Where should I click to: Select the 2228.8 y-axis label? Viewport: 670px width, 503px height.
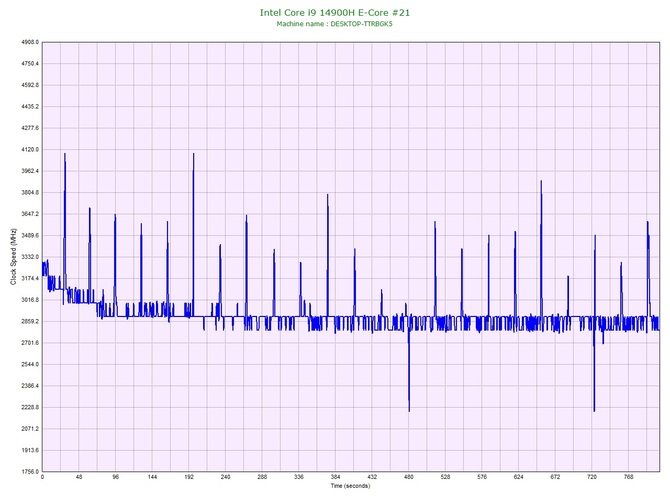(30, 407)
